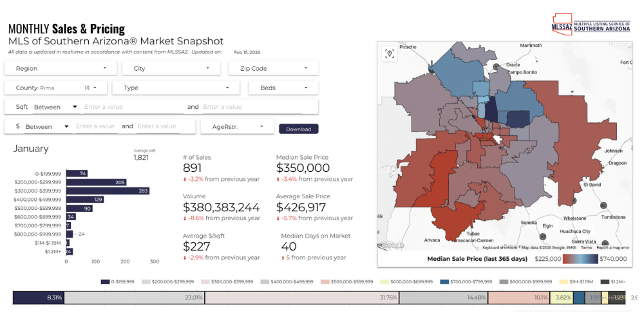Click the Median Sale Price gradient bar

coord(580,259)
